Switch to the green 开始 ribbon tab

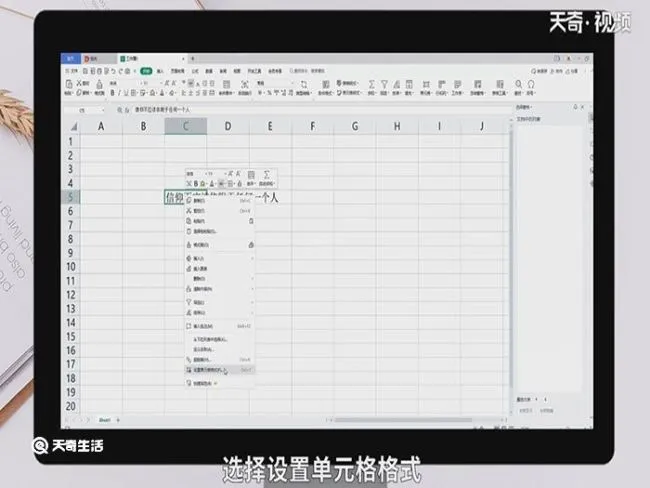coord(146,71)
